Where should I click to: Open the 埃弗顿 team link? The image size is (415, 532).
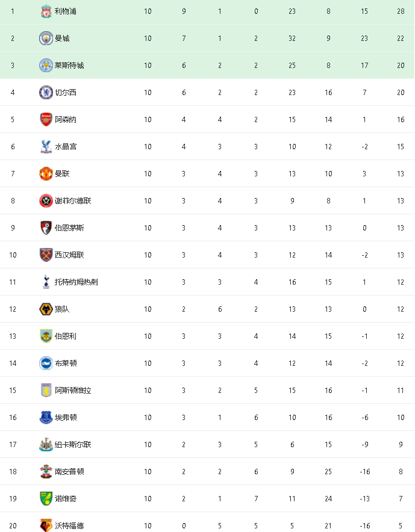pyautogui.click(x=66, y=417)
